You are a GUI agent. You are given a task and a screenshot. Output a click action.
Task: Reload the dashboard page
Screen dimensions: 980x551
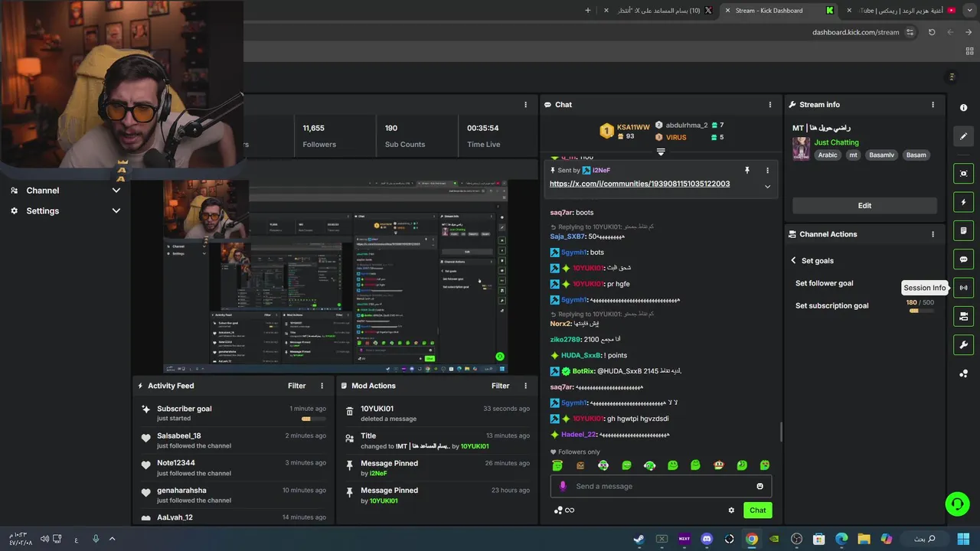coord(932,32)
